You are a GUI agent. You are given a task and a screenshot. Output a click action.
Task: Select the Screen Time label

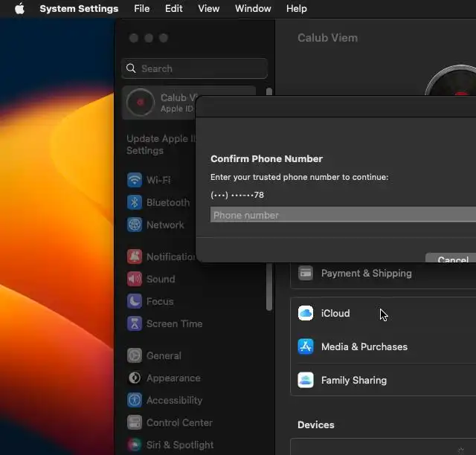[x=174, y=323]
